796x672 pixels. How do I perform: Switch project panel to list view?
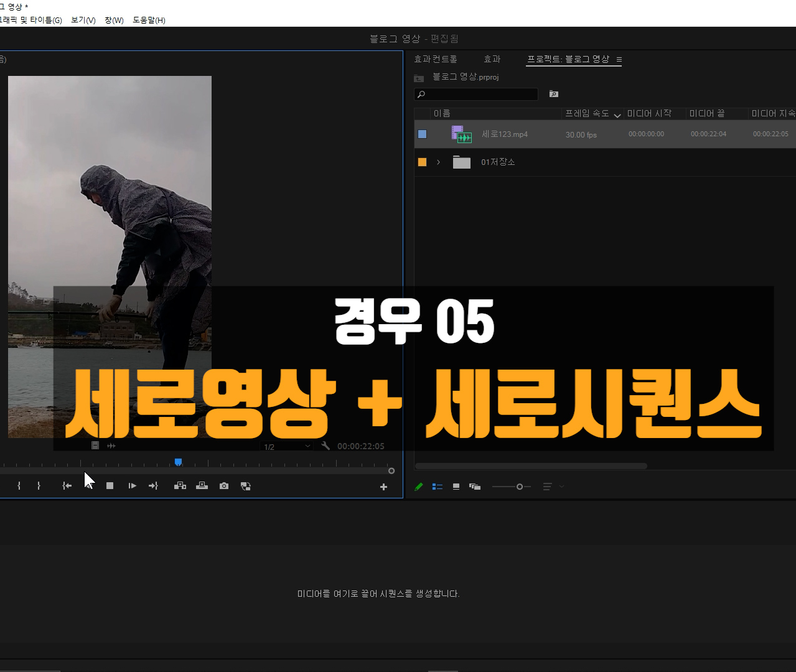438,487
